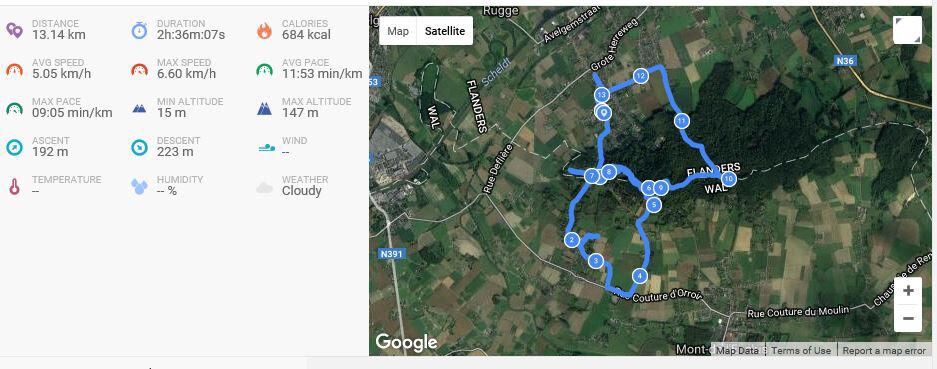Image resolution: width=937 pixels, height=369 pixels.
Task: Toggle fullscreen map view
Action: click(x=907, y=30)
